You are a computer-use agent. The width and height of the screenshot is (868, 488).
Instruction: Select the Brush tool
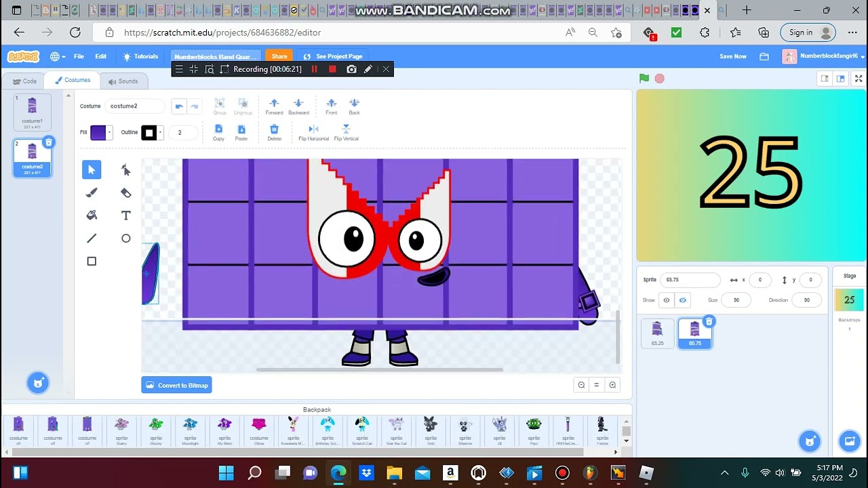(x=92, y=192)
